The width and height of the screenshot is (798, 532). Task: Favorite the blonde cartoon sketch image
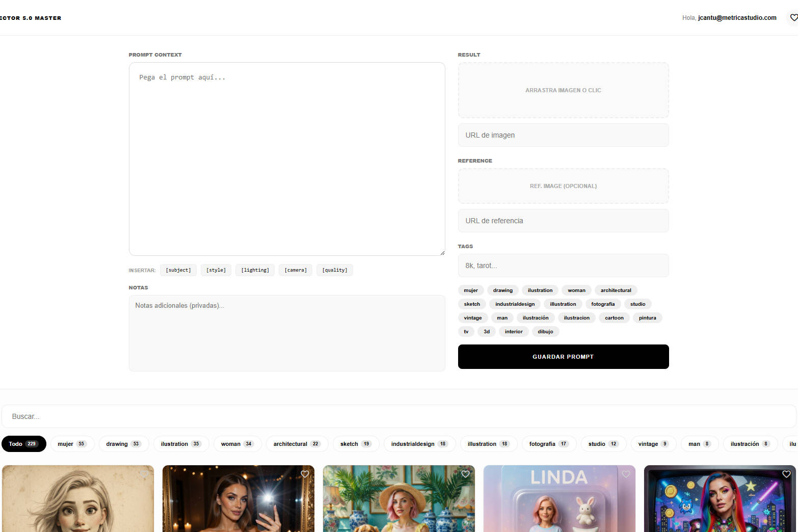coord(144,474)
